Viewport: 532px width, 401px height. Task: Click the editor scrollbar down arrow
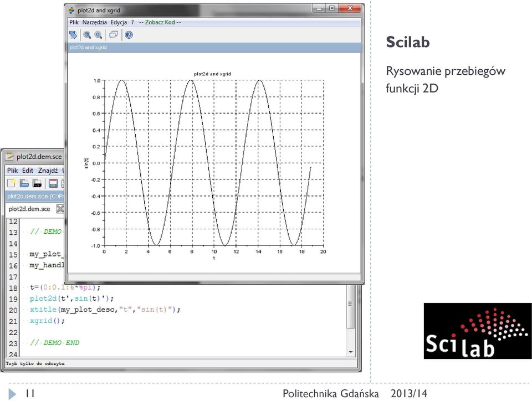[x=350, y=352]
